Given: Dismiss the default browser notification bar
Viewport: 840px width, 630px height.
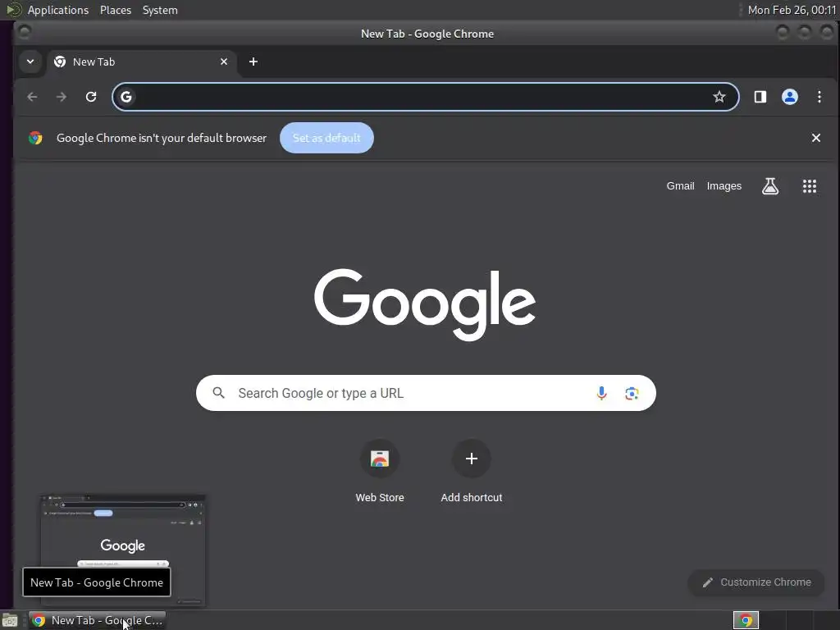Looking at the screenshot, I should (816, 138).
